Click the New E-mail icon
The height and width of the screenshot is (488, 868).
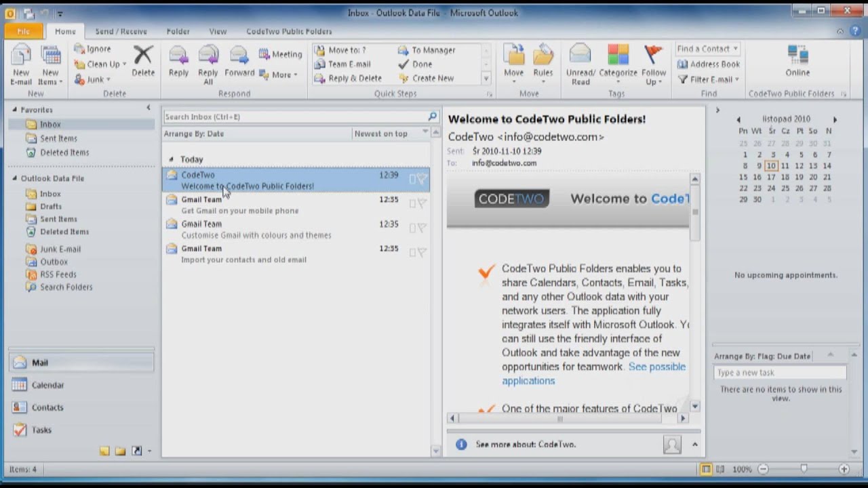click(21, 57)
